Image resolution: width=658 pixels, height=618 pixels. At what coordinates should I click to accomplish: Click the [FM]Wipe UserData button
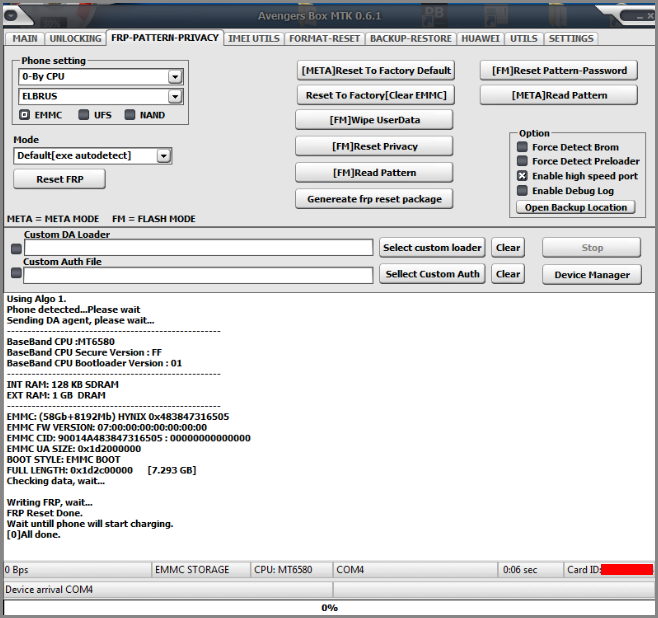point(374,120)
